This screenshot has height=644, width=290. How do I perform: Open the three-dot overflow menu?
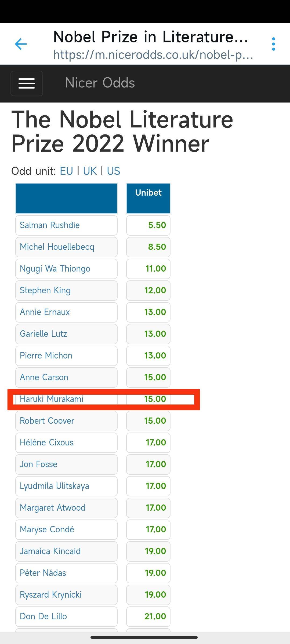273,44
